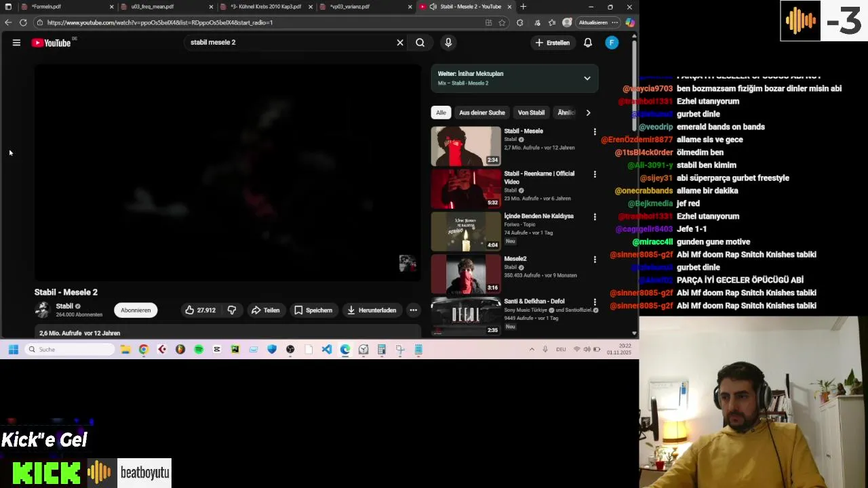Click the dark video player area
Image resolution: width=868 pixels, height=488 pixels.
228,172
